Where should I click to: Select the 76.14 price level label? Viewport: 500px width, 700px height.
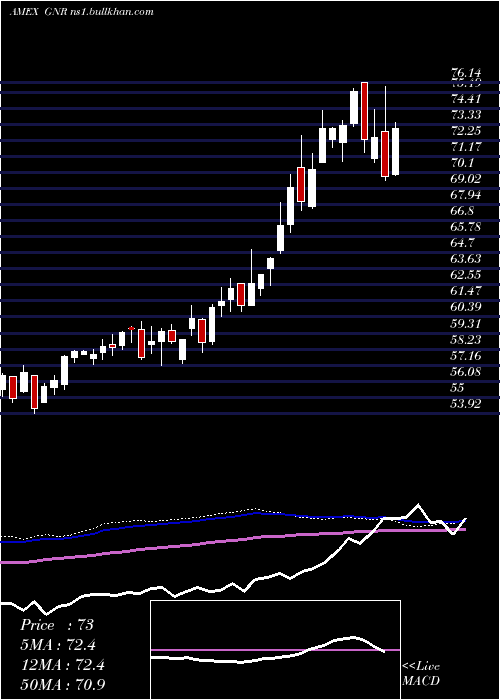tap(466, 73)
